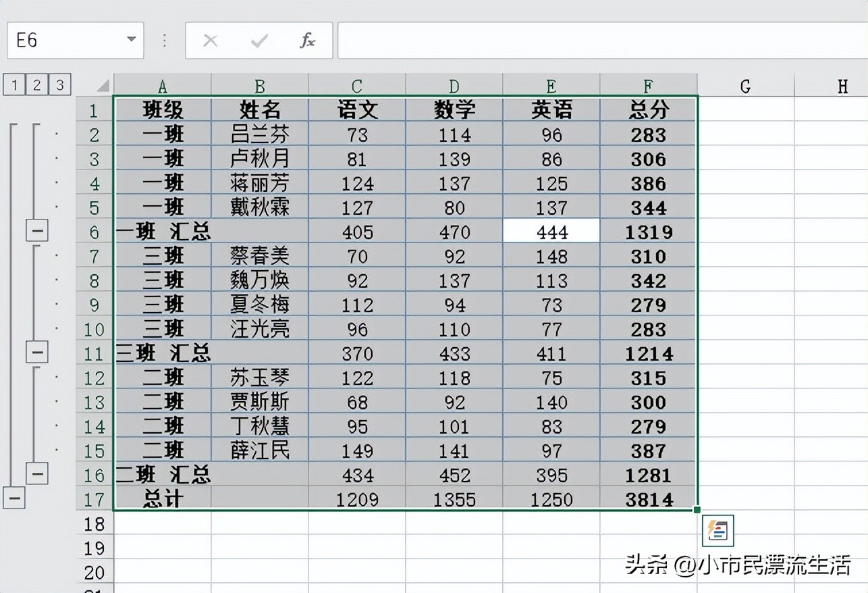Click the total cell 1214
The width and height of the screenshot is (868, 593).
pos(649,353)
